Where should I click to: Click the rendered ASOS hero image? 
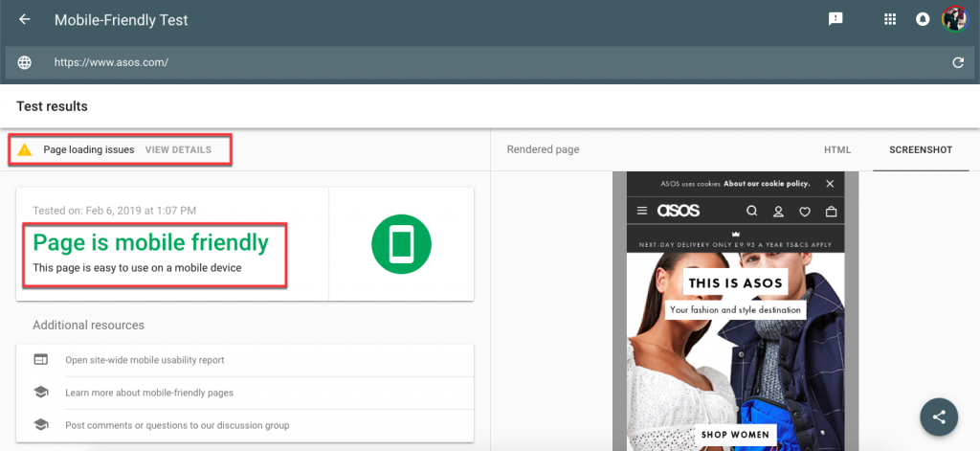735,350
